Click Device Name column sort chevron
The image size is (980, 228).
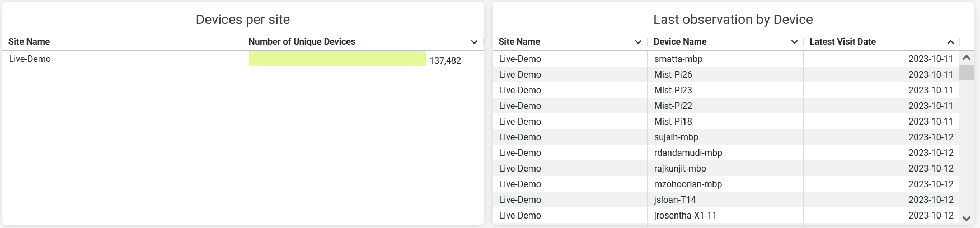794,42
